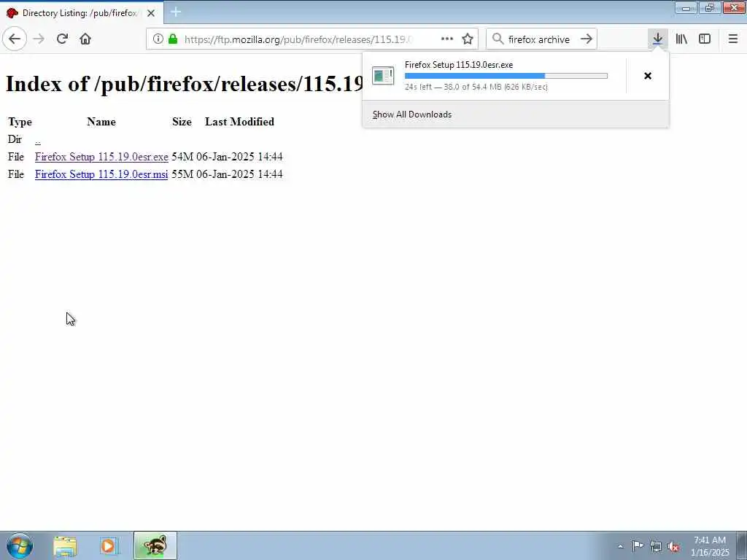Click the download progress bar

click(506, 76)
